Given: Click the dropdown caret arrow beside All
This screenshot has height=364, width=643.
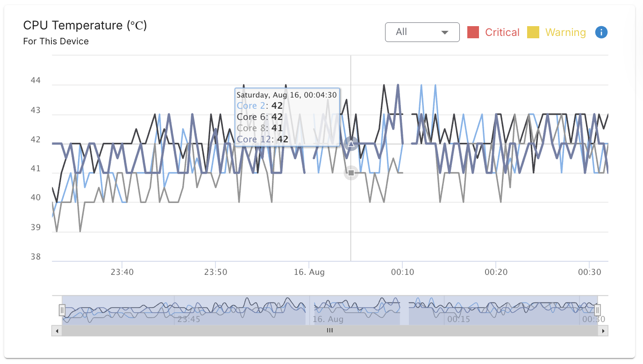Looking at the screenshot, I should (444, 32).
